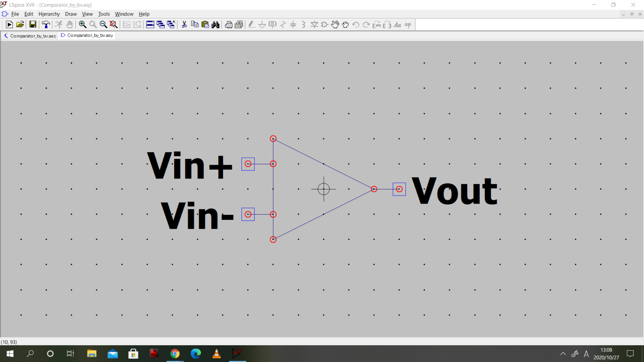The height and width of the screenshot is (362, 644).
Task: Click the Find binoculars icon
Action: pos(216,25)
